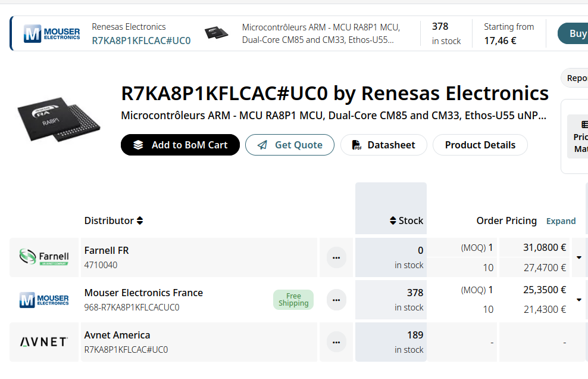Expand Mouser France price breaks arrow
The image size is (588, 379).
(579, 300)
